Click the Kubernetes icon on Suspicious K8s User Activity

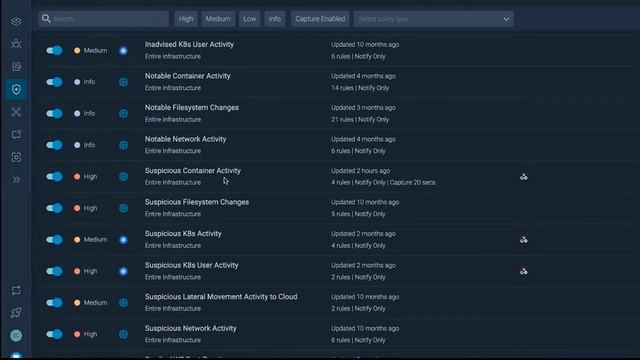[x=123, y=271]
